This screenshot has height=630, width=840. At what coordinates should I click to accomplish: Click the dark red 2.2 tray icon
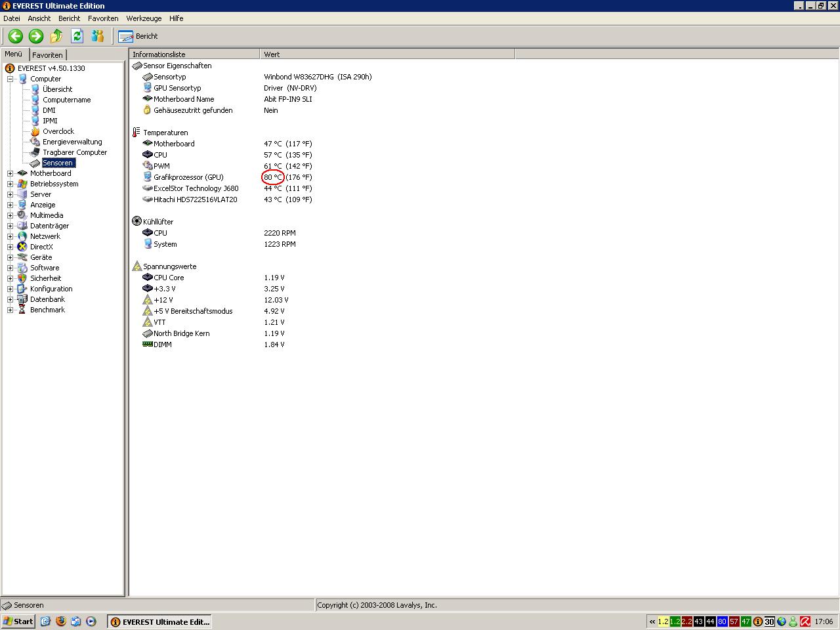(686, 621)
